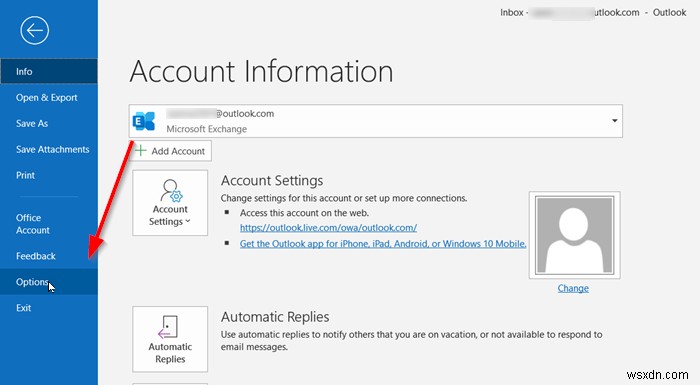The image size is (700, 385).
Task: Open the Print menu item
Action: pyautogui.click(x=49, y=175)
